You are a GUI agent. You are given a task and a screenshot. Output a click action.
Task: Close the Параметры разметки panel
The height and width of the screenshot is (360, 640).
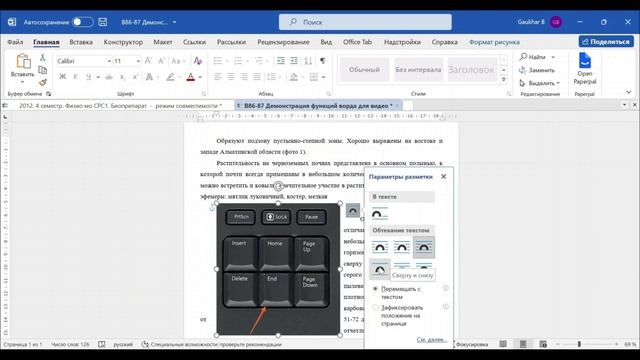coord(444,176)
